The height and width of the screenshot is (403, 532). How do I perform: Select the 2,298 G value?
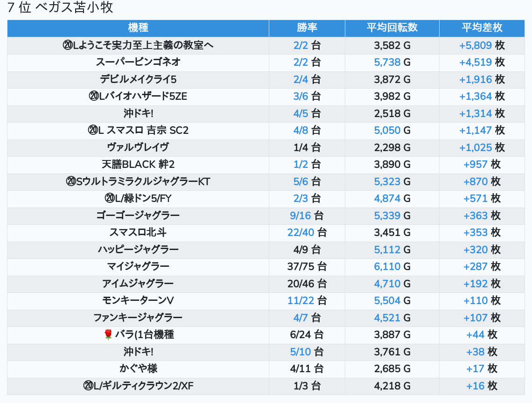point(392,147)
